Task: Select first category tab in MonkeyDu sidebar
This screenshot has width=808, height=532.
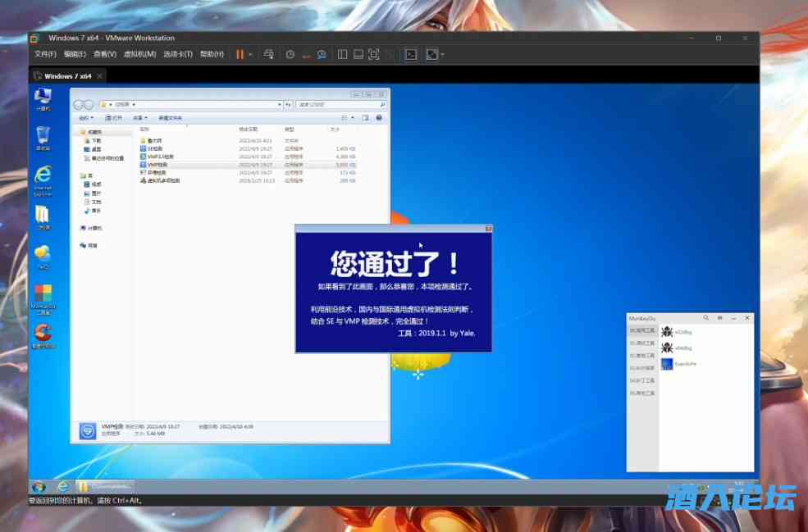Action: pyautogui.click(x=642, y=330)
